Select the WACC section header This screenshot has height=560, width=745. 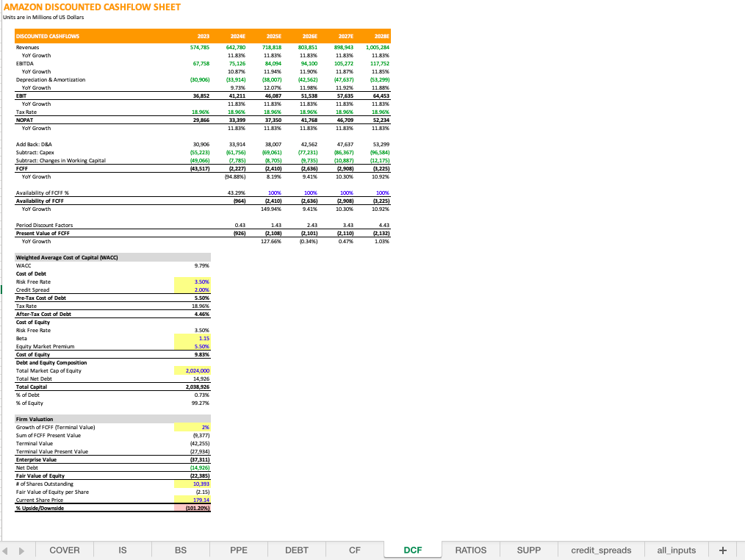pos(112,258)
